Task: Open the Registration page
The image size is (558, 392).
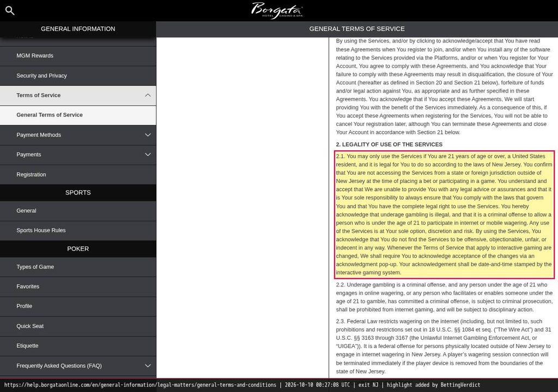Action: click(78, 175)
